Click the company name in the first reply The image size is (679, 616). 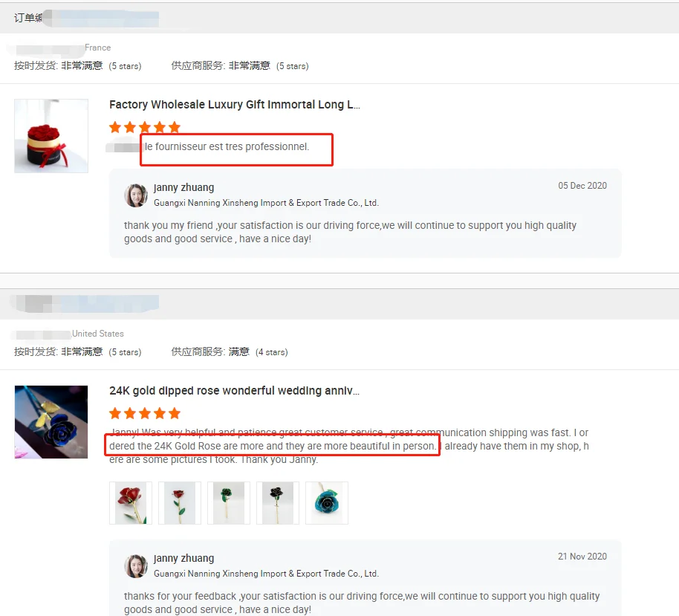tap(266, 203)
